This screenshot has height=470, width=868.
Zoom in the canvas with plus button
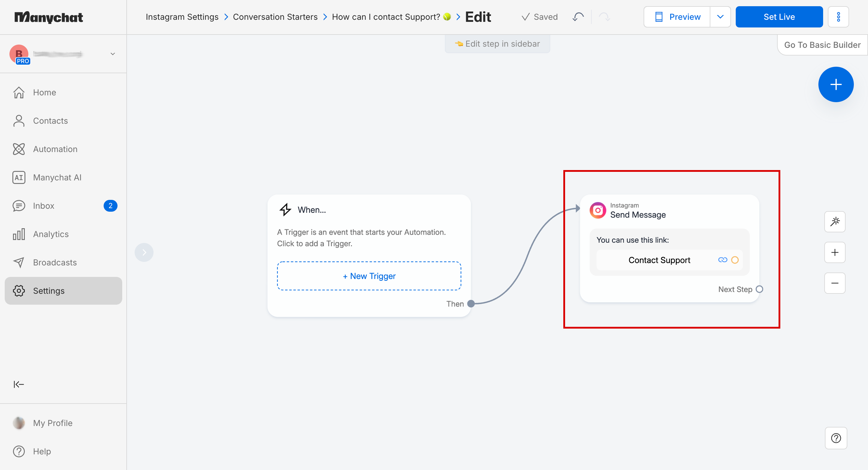pyautogui.click(x=835, y=252)
